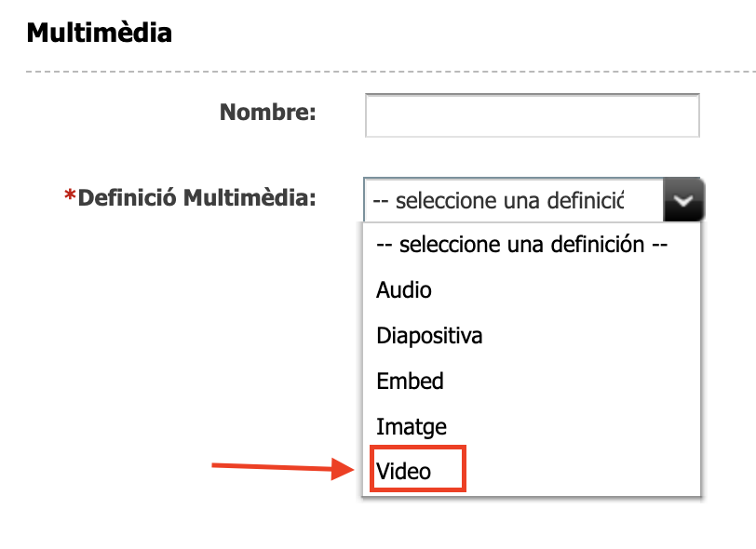Reset to "-- seleccione una definición --" list option

click(x=521, y=246)
